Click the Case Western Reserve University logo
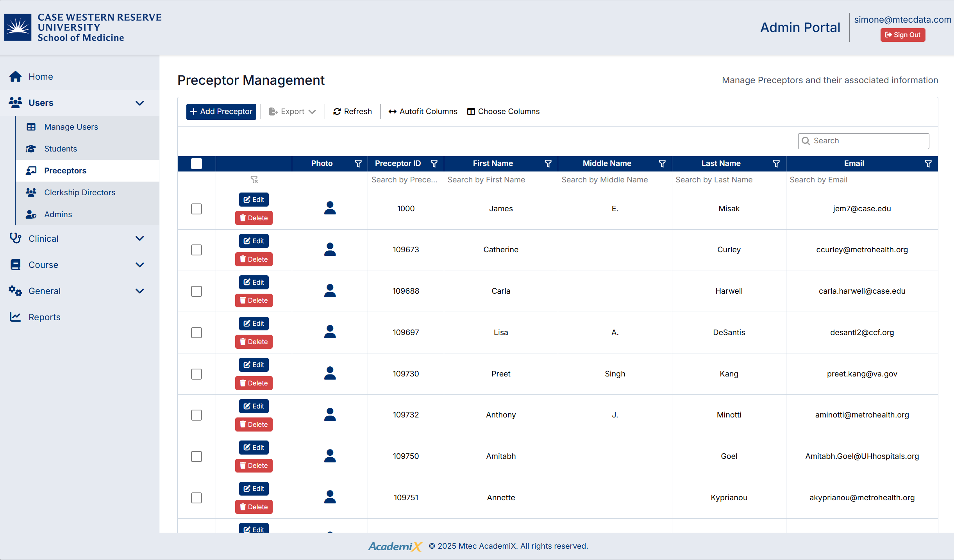Screen dimensions: 954x560 tap(18, 27)
